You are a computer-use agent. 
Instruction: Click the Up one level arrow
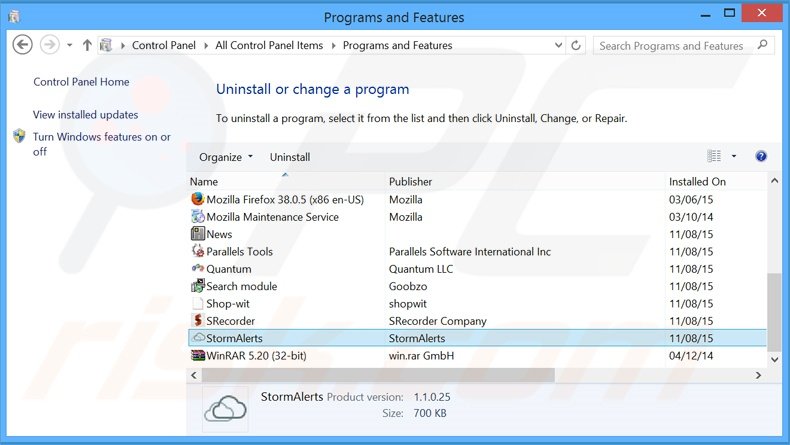(x=87, y=45)
